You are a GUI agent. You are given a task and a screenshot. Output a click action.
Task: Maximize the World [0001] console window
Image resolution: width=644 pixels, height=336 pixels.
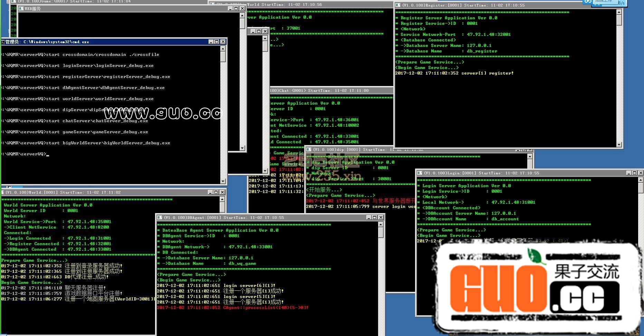pyautogui.click(x=216, y=192)
